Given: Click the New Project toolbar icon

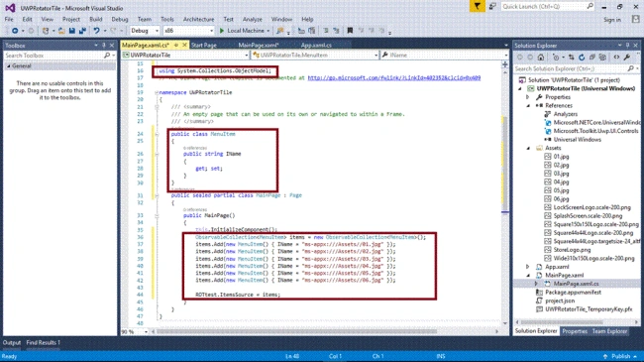Looking at the screenshot, I should 46,31.
